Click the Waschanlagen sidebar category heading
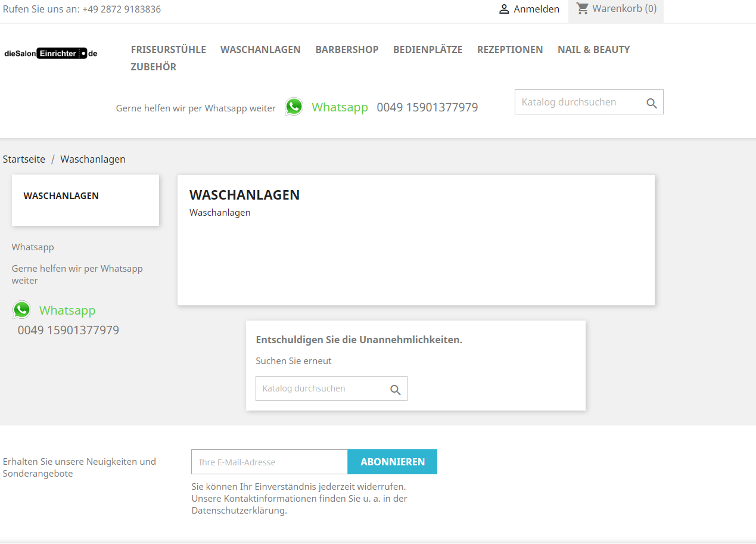This screenshot has height=544, width=756. pos(61,195)
